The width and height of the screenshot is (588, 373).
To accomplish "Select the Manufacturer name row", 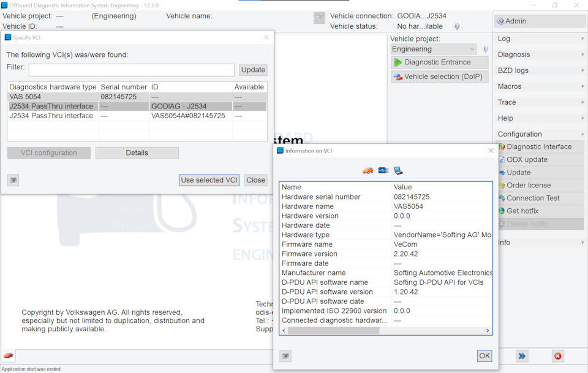I will click(386, 273).
